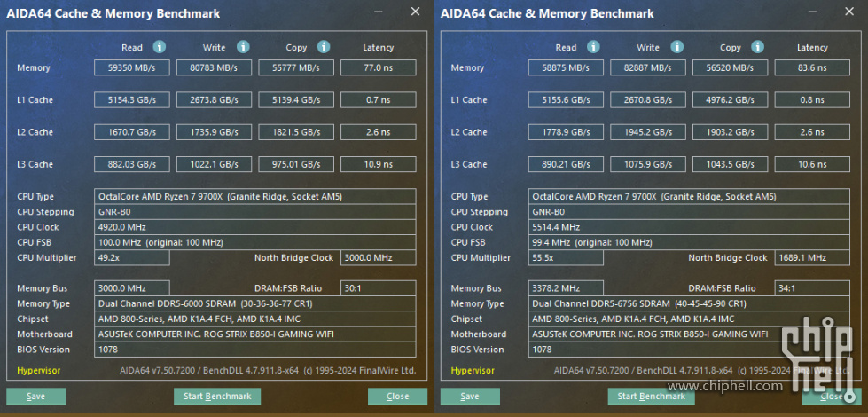Click the Read info icon in the DDR5-6000 window
The height and width of the screenshot is (417, 868).
click(160, 47)
